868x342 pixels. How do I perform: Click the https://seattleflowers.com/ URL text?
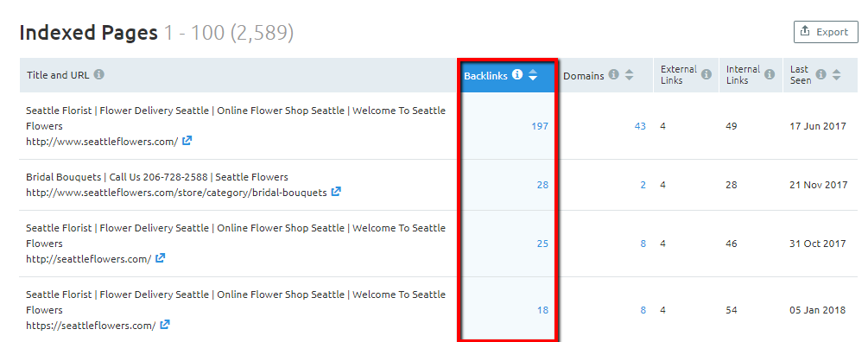[x=91, y=326]
